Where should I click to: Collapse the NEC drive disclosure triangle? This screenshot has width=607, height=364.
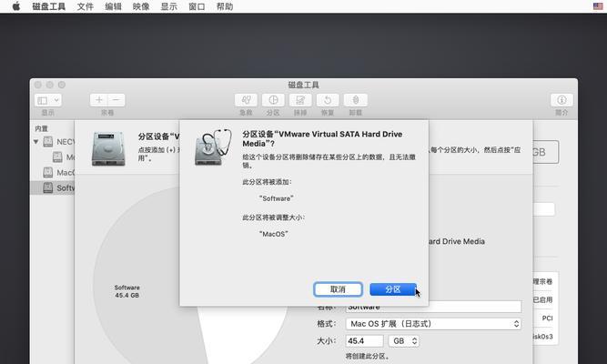tap(36, 142)
